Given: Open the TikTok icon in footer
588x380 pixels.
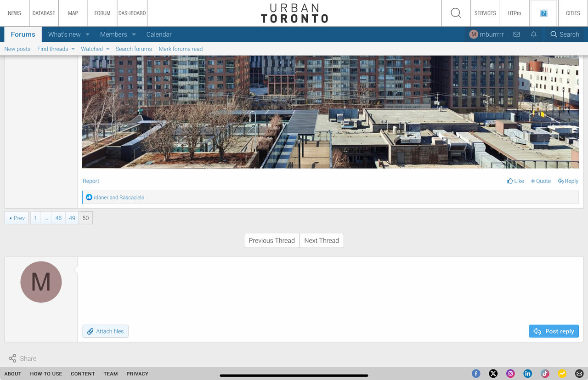Looking at the screenshot, I should 545,374.
